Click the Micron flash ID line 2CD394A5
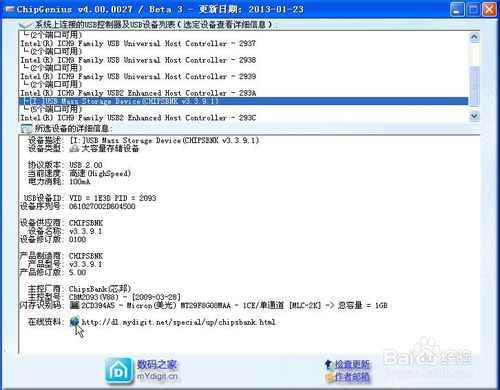500x390 pixels. coord(234,305)
